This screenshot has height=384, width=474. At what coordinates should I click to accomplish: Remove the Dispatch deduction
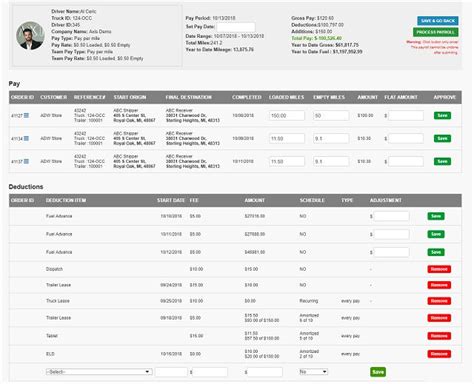pyautogui.click(x=439, y=269)
